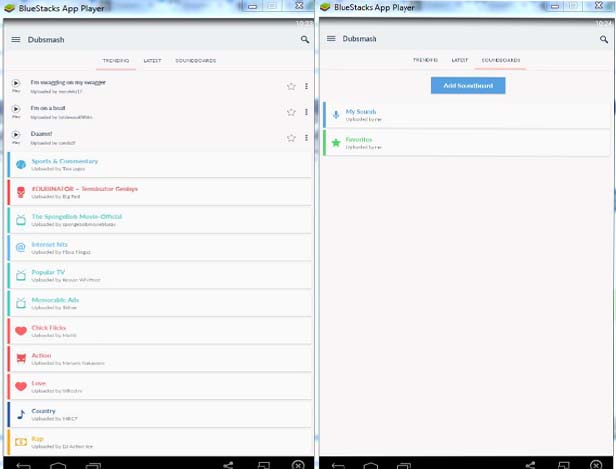Open The SpongeBob Movie Official soundboard
Viewport: 616px width, 469px height.
160,220
